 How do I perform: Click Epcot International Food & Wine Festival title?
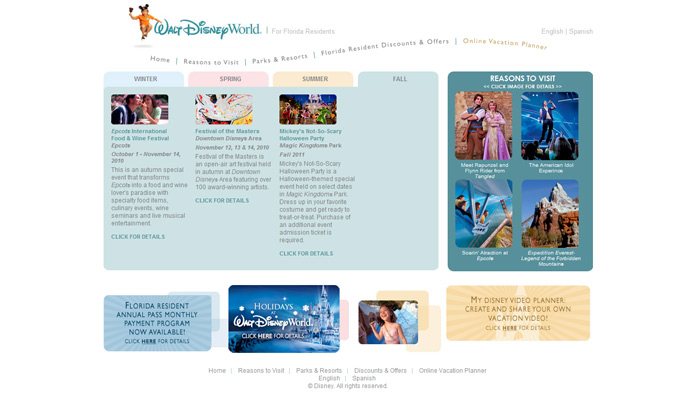tap(140, 135)
